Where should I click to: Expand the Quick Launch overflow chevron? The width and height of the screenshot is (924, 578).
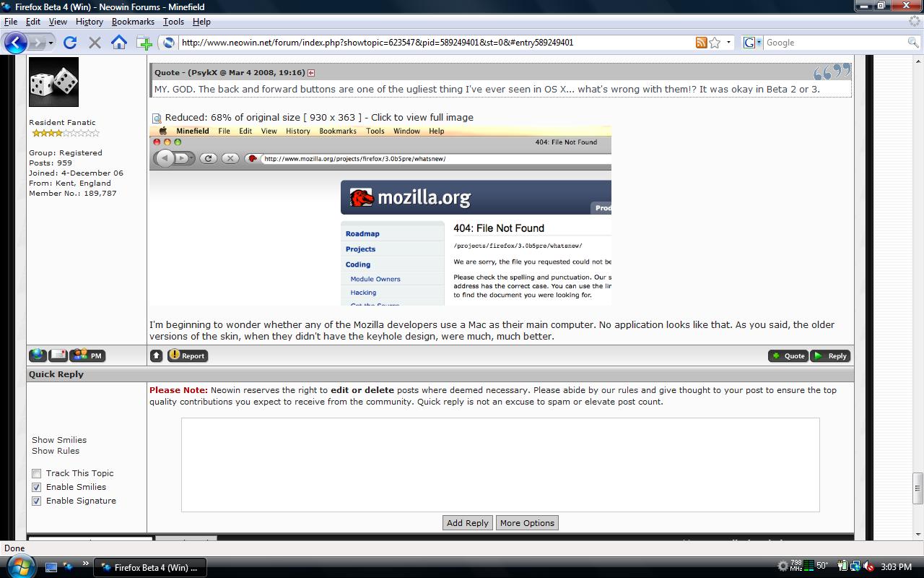85,564
